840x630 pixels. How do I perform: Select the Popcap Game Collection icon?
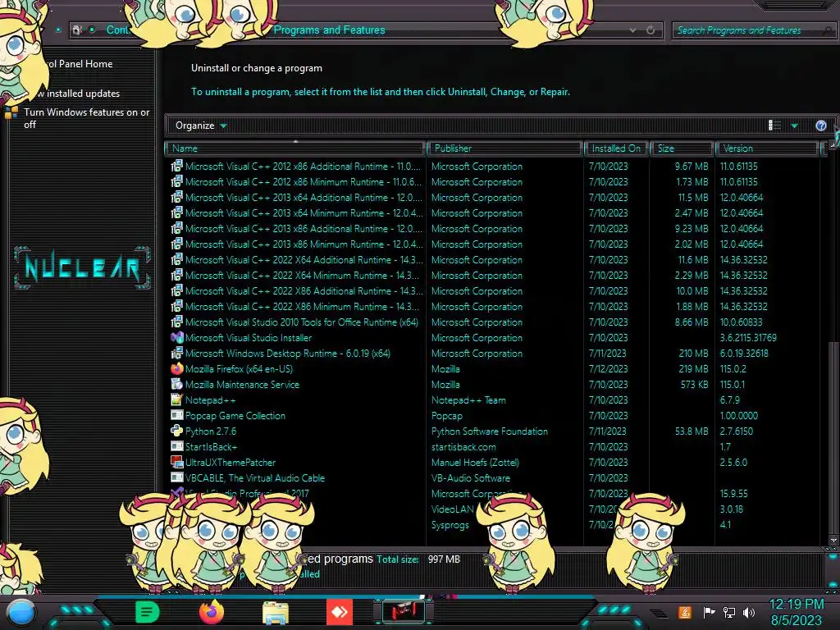[x=177, y=415]
